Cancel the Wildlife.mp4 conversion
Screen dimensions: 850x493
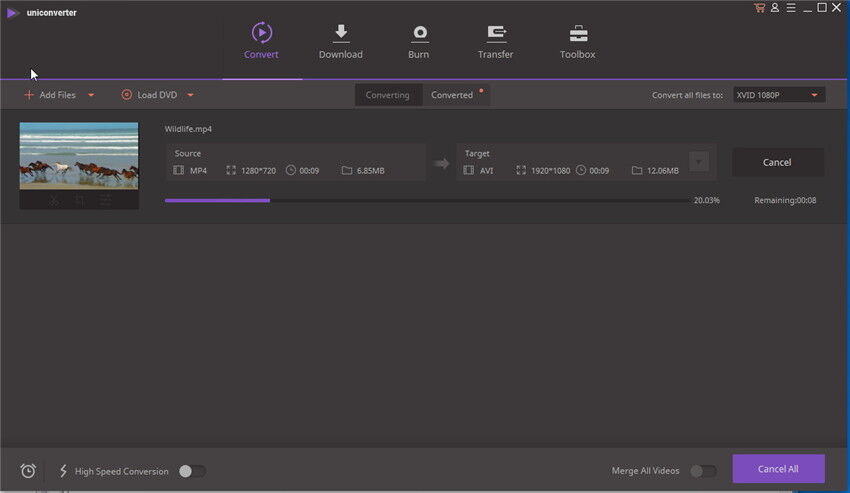click(777, 162)
